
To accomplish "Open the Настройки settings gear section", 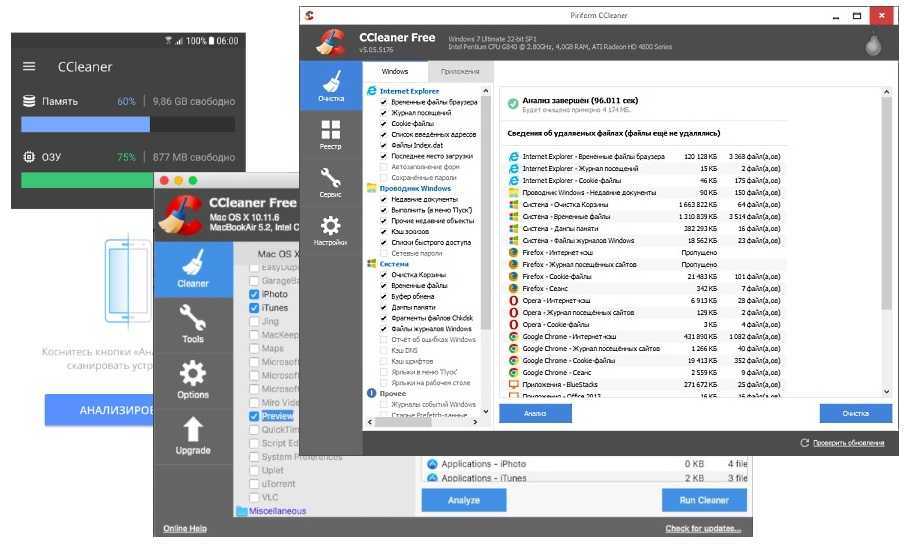I will click(x=331, y=230).
